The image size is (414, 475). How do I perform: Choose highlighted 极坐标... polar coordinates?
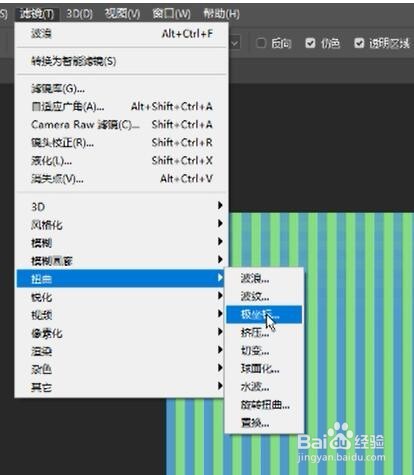(x=264, y=314)
